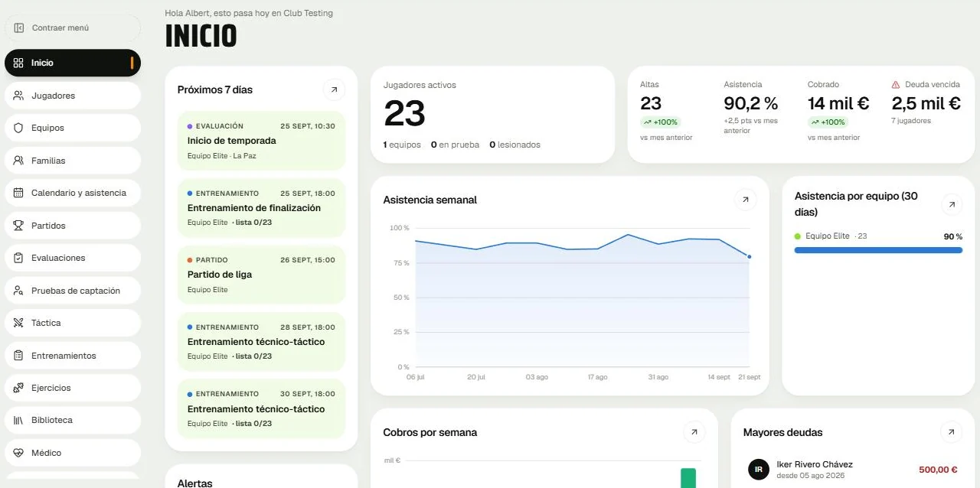Open the Partido de liga event card
Viewport: 980px width, 488px height.
coord(261,275)
